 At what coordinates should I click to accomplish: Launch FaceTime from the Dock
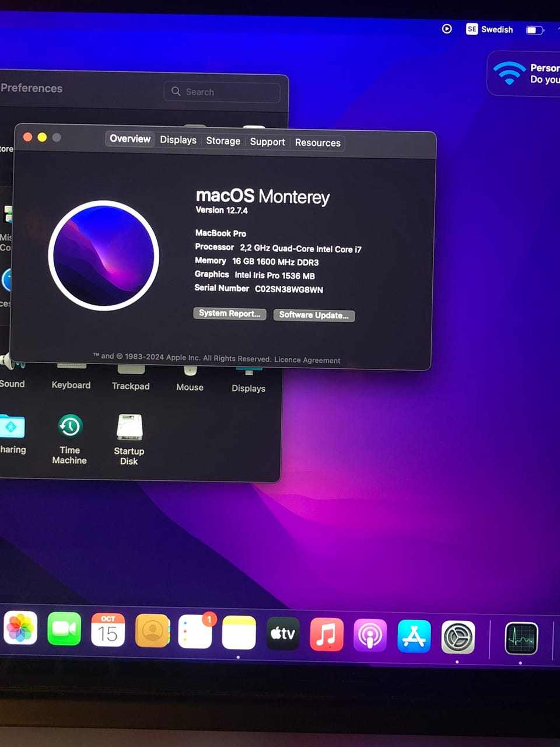tap(64, 629)
